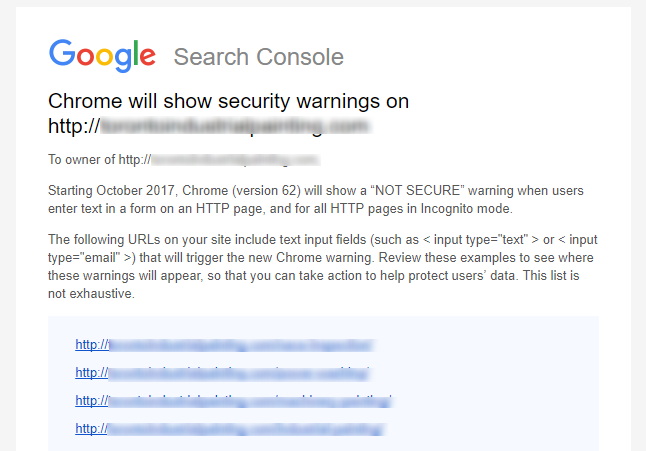This screenshot has width=646, height=451.
Task: Open the first blurred http:// link
Action: point(224,345)
